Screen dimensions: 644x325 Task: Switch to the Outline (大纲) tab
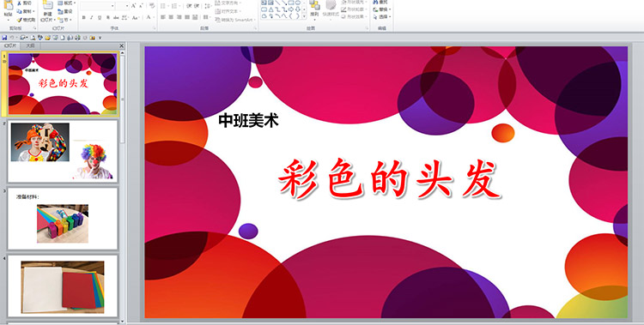click(30, 45)
